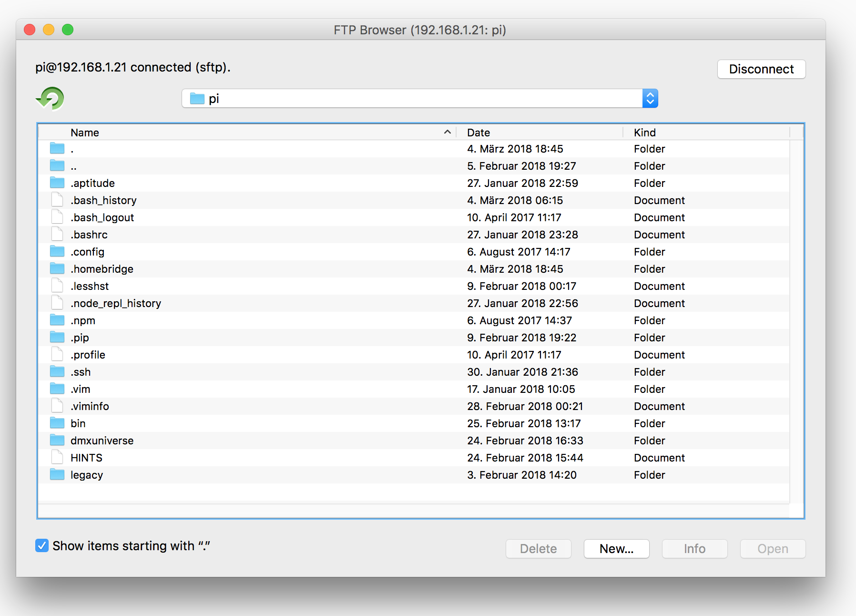
Task: Click the .ssh folder icon
Action: tap(57, 372)
